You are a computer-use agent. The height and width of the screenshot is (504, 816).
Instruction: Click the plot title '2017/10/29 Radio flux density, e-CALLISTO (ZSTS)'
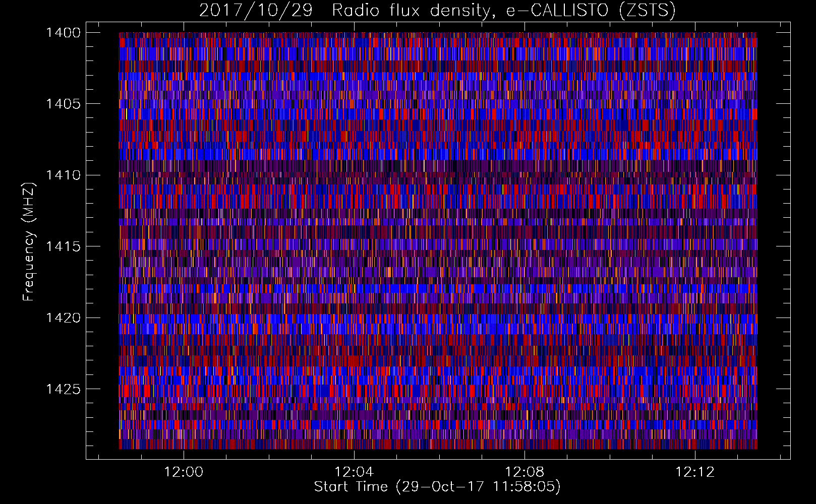click(x=437, y=10)
